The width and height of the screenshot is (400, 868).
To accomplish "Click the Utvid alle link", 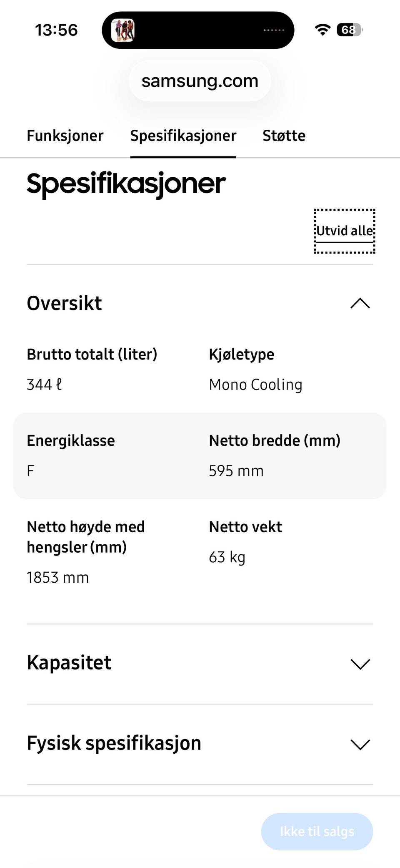I will click(x=344, y=231).
